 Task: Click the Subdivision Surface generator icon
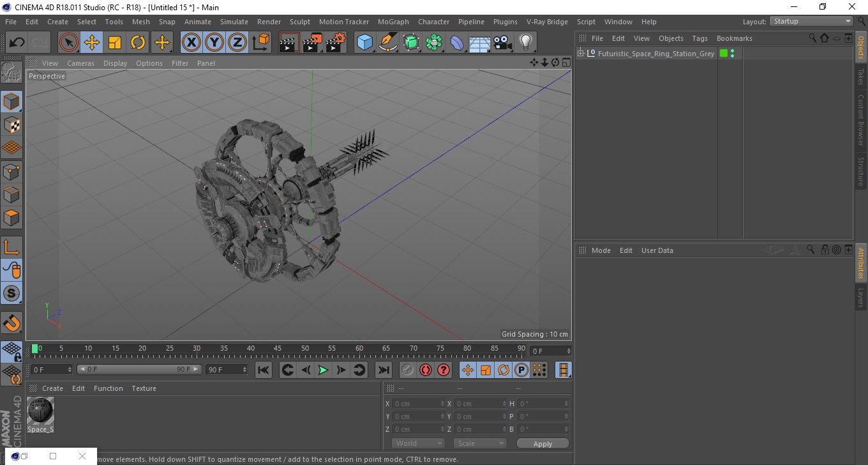(x=411, y=43)
